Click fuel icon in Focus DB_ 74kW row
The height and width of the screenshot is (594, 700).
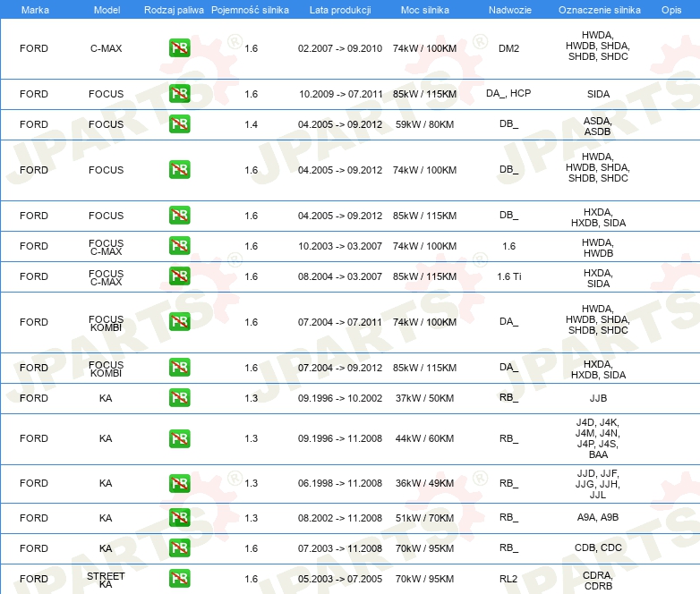179,170
